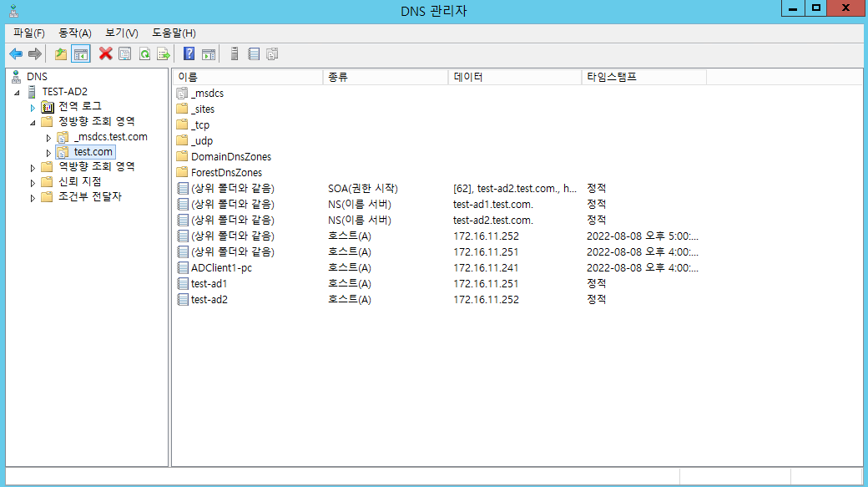868x487 pixels.
Task: Collapse the TEST-AD2 server node
Action: click(x=18, y=93)
